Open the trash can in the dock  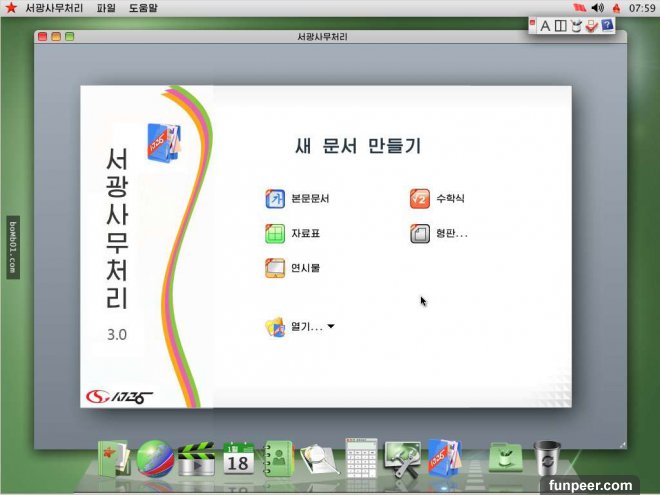[546, 458]
